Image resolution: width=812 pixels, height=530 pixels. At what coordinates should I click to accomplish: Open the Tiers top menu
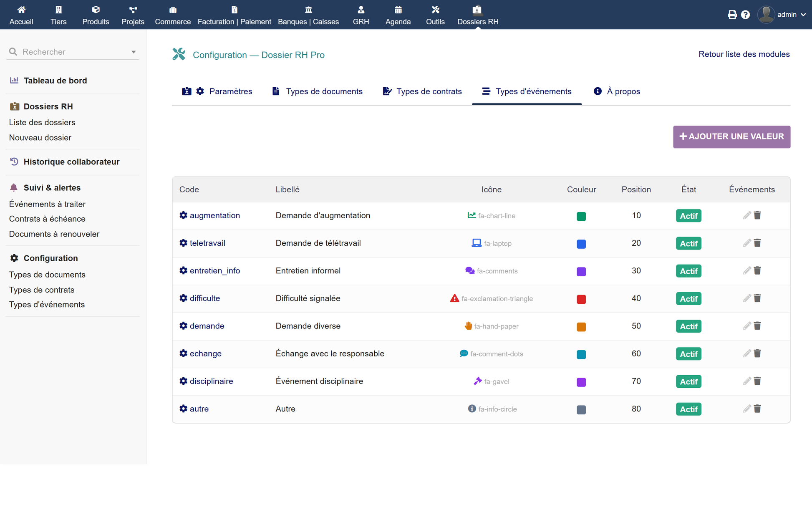pyautogui.click(x=58, y=15)
